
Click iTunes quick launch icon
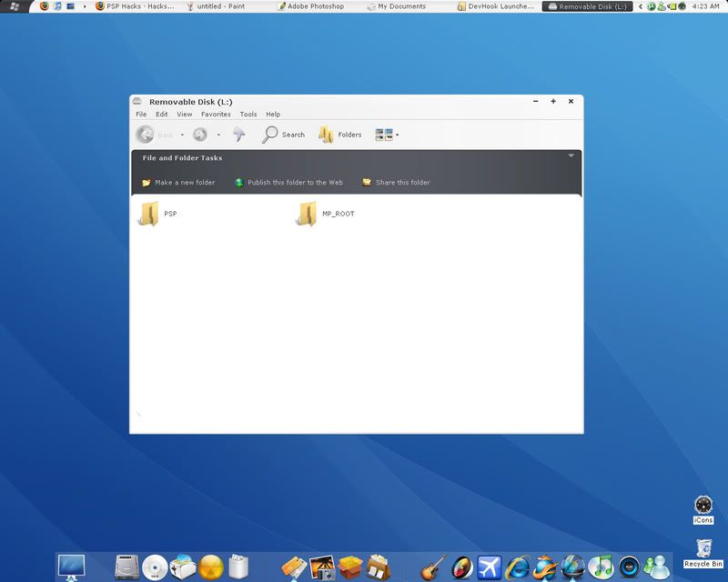57,6
